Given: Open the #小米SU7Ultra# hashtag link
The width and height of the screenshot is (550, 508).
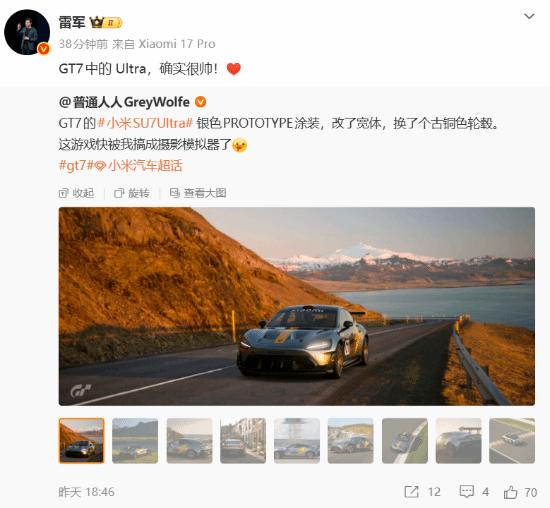Looking at the screenshot, I should pos(145,123).
